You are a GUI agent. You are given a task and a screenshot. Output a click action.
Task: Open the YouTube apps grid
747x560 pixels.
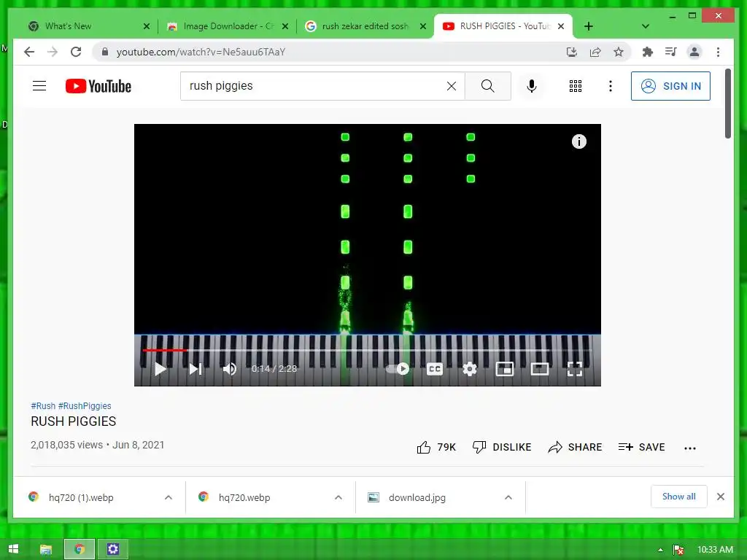point(575,86)
